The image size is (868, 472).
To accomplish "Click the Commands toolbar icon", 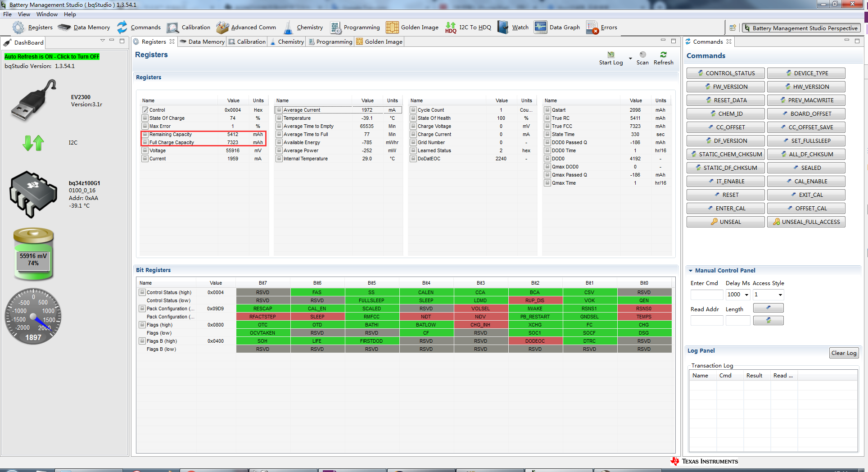I will coord(122,27).
